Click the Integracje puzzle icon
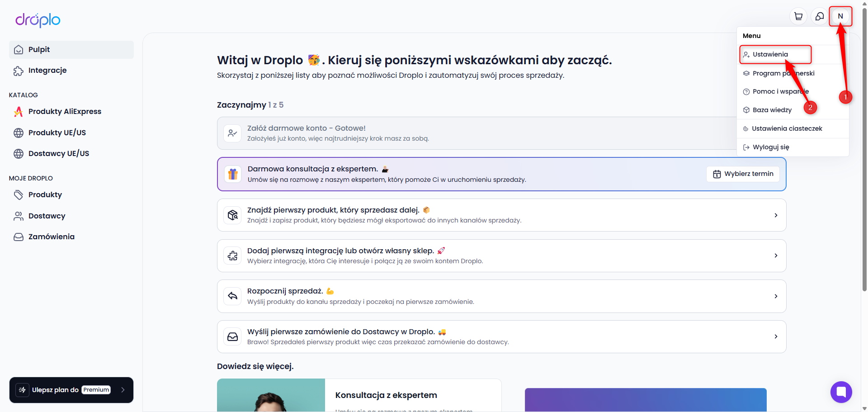 (x=19, y=71)
